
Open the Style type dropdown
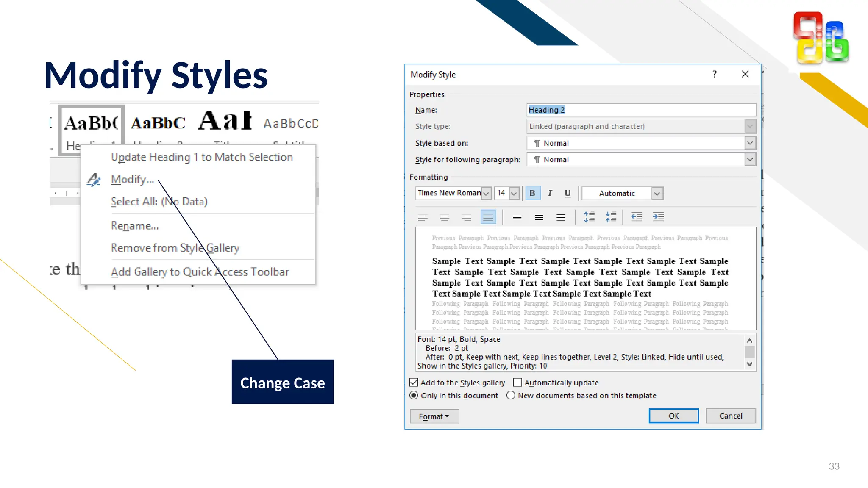[750, 126]
